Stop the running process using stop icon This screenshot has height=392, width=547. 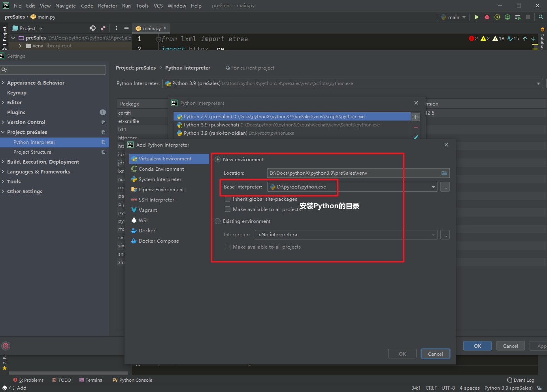[x=528, y=17]
